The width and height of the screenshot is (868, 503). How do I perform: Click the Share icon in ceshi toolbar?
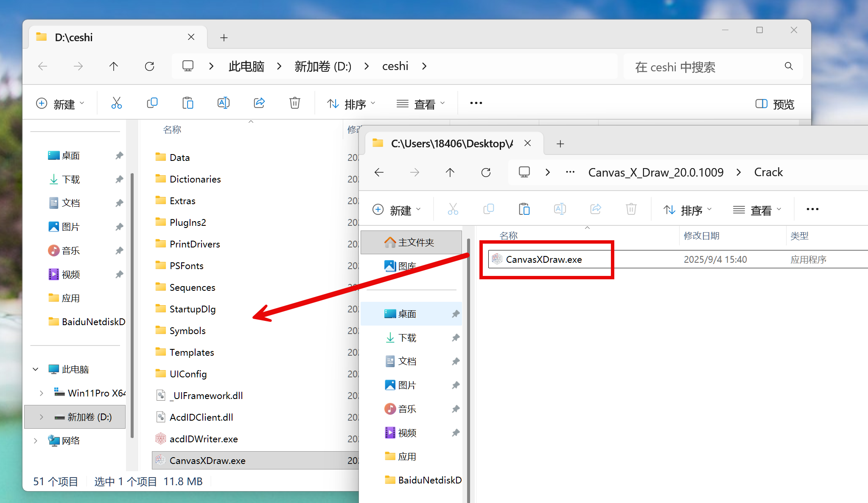(259, 103)
